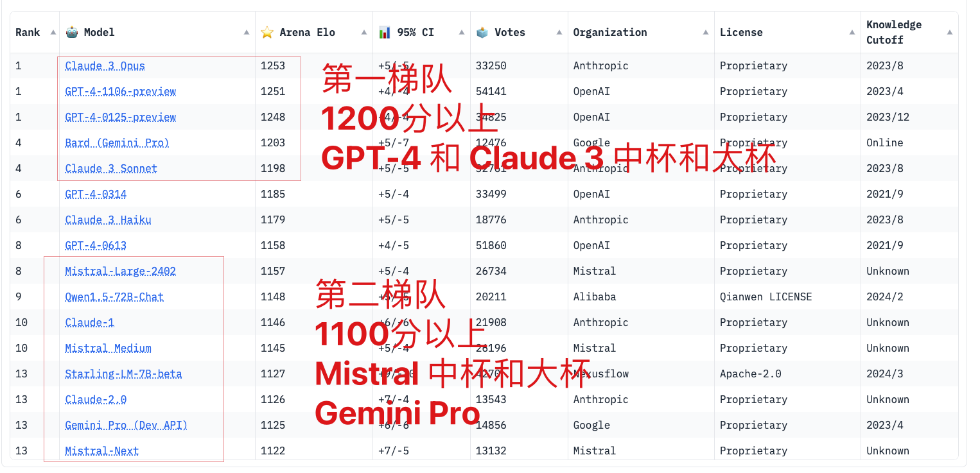The width and height of the screenshot is (980, 473).
Task: Open the Gemini Pro (Dev API) link
Action: pyautogui.click(x=127, y=425)
